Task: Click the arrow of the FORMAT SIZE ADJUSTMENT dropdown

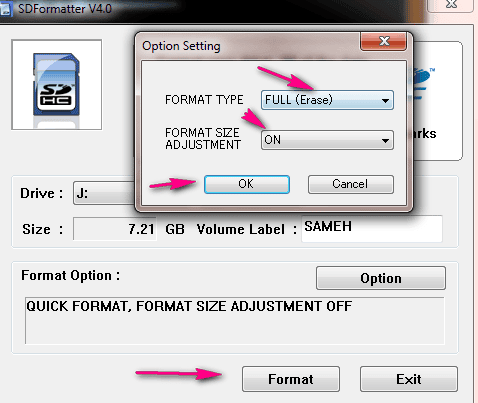Action: point(385,141)
